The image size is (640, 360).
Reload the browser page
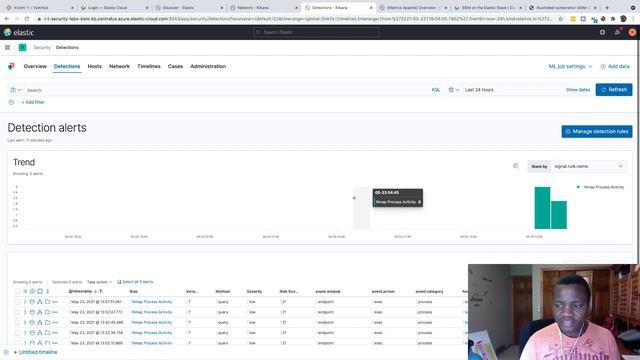pos(27,19)
